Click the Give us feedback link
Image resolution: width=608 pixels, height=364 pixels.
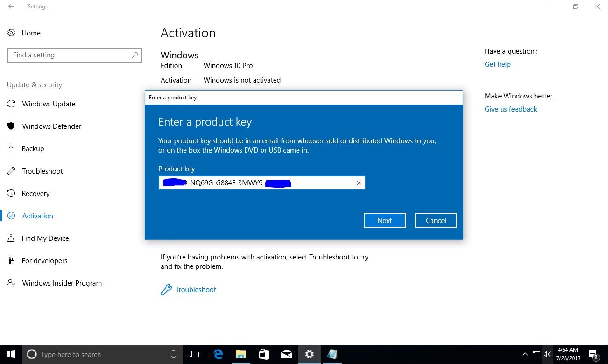[x=511, y=109]
